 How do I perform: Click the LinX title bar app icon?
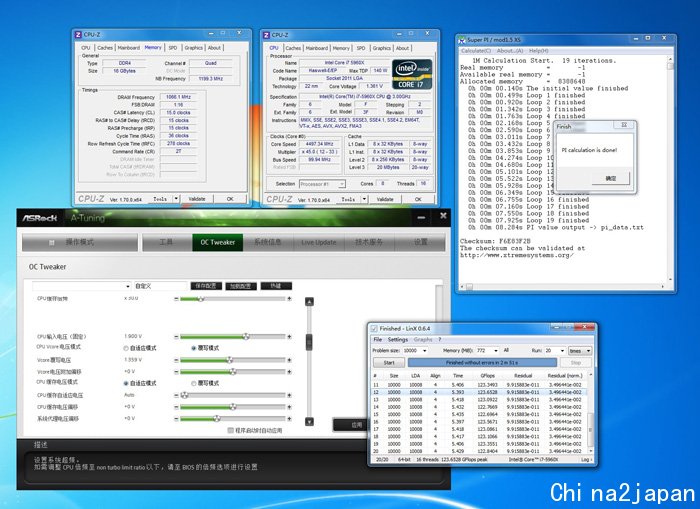[x=374, y=329]
